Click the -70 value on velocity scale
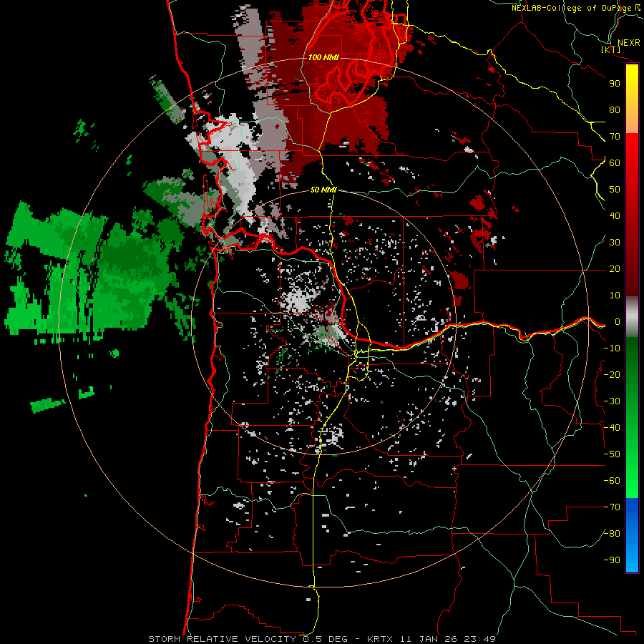Viewport: 644px width, 644px height. click(612, 507)
